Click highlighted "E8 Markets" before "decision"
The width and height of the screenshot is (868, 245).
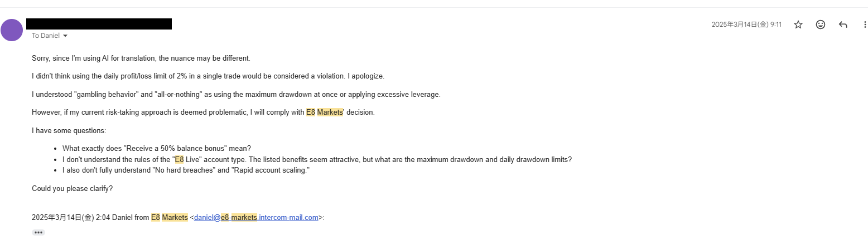click(x=324, y=112)
